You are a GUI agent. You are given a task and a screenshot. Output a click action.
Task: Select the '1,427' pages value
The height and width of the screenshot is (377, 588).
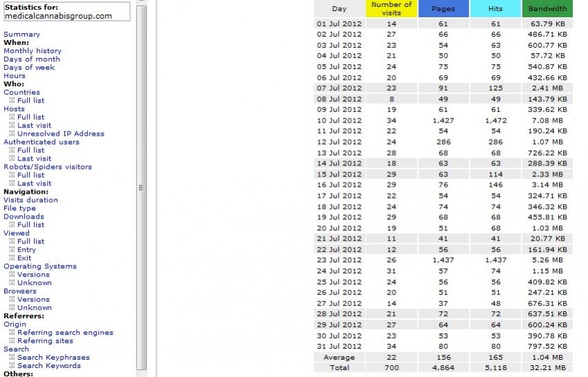coord(443,120)
